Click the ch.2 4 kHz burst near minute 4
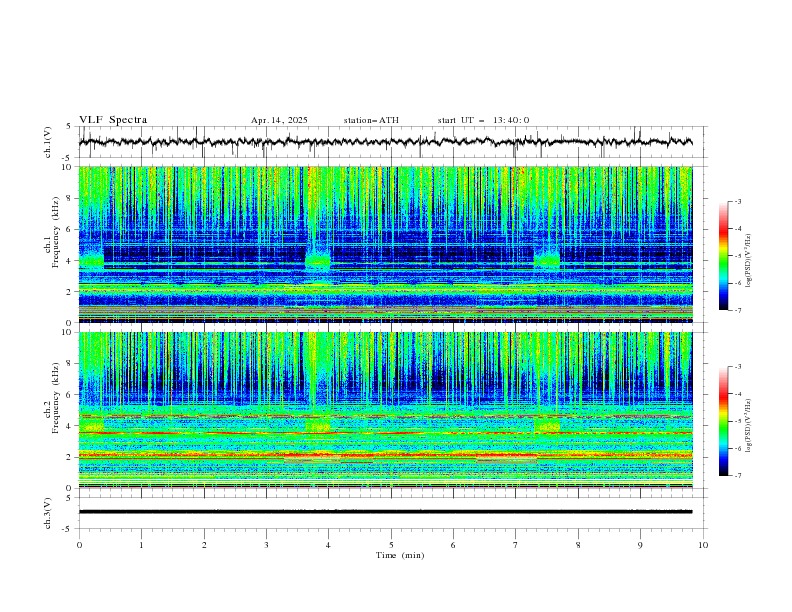Viewport: 792px width, 612px height. (318, 426)
